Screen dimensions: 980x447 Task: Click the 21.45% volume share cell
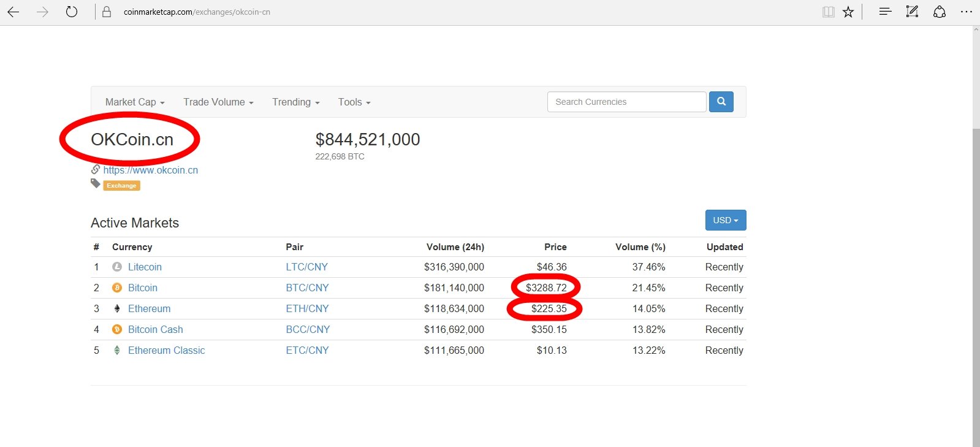tap(649, 288)
